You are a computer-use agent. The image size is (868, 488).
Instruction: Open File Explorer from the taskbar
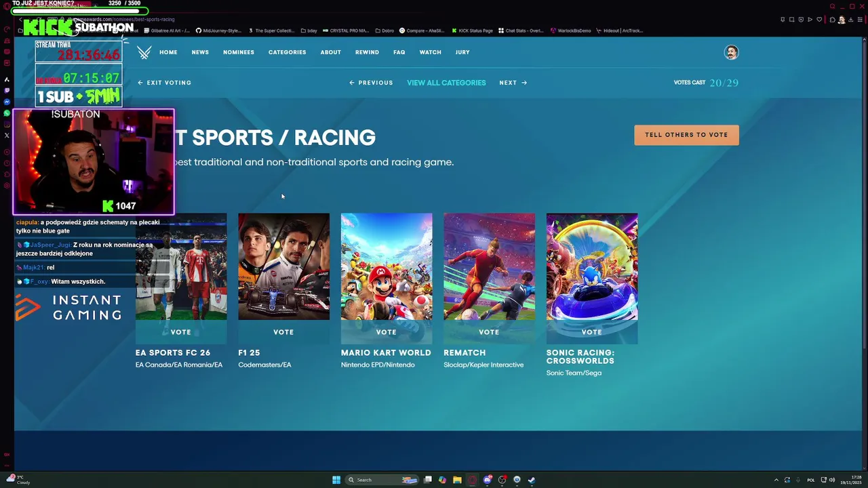(x=457, y=480)
